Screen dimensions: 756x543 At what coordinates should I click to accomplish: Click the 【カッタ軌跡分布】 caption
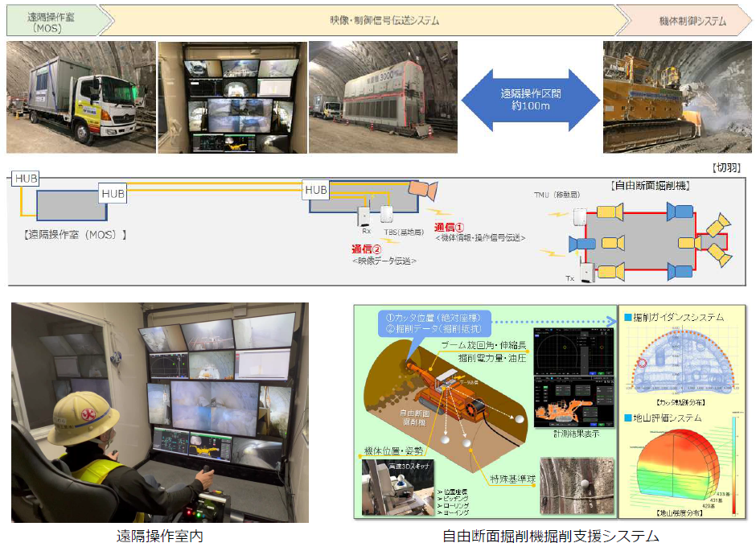click(680, 402)
